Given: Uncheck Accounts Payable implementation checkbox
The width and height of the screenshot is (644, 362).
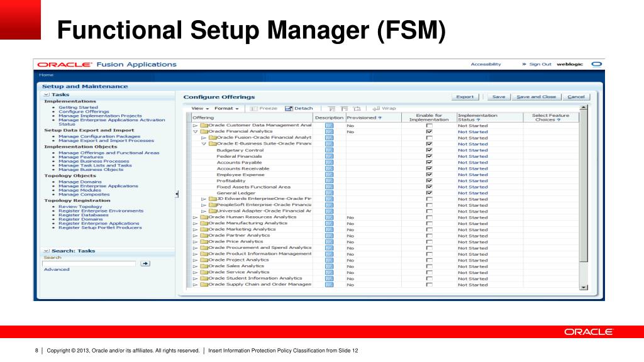Looking at the screenshot, I should 429,163.
